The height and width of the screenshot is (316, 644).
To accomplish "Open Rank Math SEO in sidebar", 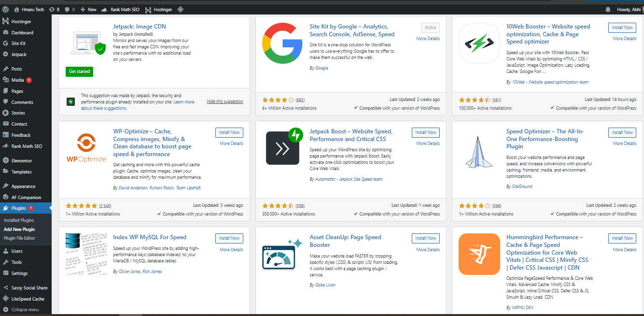I will pyautogui.click(x=26, y=146).
